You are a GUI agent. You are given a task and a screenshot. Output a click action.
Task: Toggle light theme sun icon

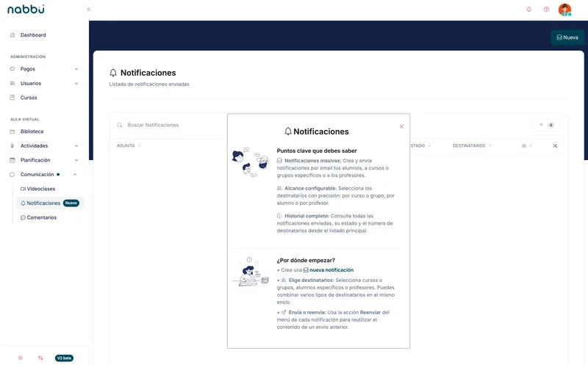[21, 358]
